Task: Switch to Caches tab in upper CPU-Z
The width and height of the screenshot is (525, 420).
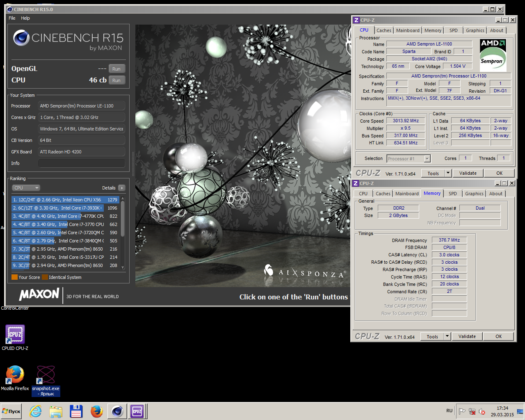Action: 384,30
